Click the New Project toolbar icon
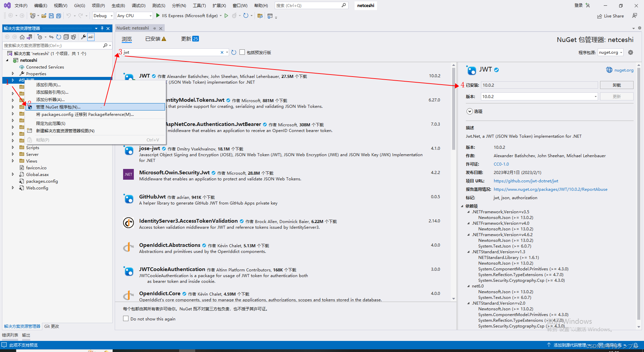Viewport: 644px width, 352px height. click(x=33, y=16)
